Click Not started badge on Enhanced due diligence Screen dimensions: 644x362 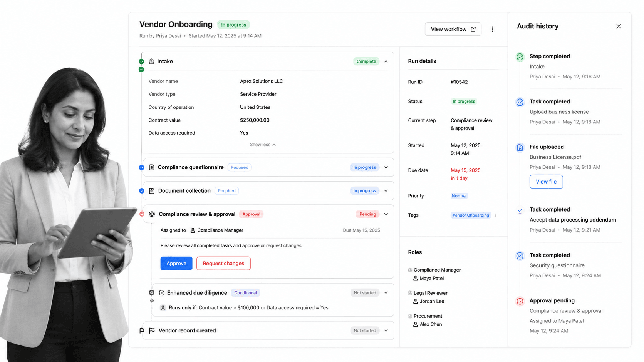[x=365, y=293]
